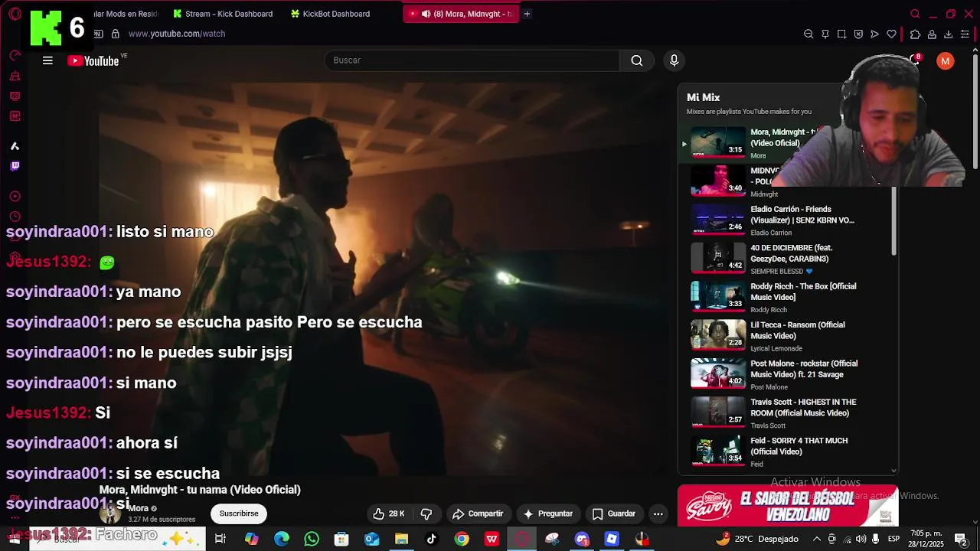Open the browser downloads icon
Screen dimensions: 980x551
(x=948, y=34)
